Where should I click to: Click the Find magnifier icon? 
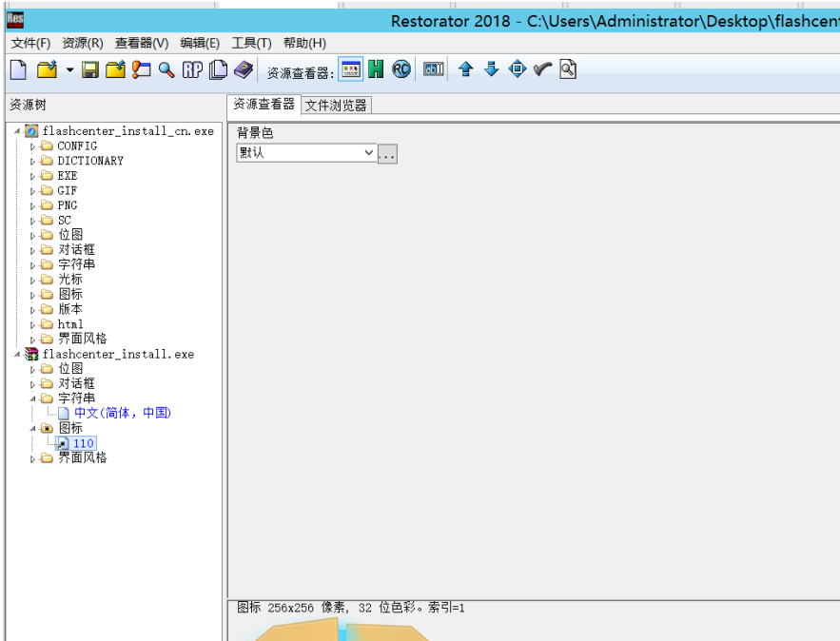164,69
